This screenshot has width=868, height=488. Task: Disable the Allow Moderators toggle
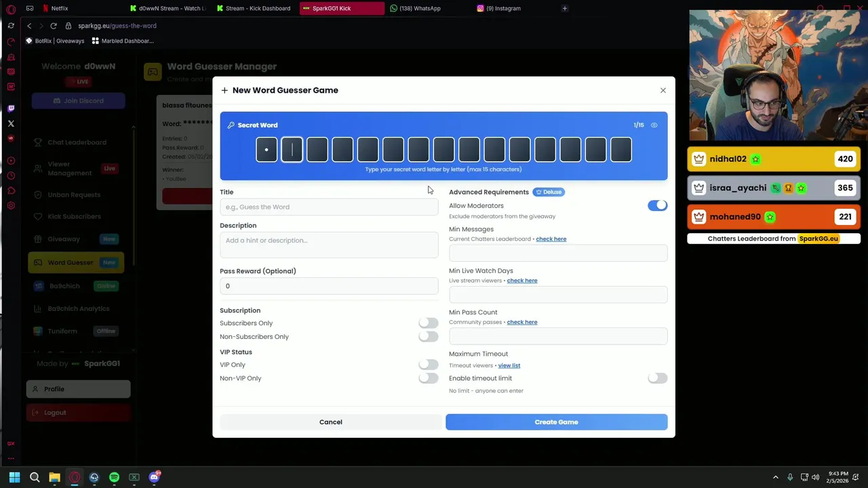pyautogui.click(x=657, y=205)
